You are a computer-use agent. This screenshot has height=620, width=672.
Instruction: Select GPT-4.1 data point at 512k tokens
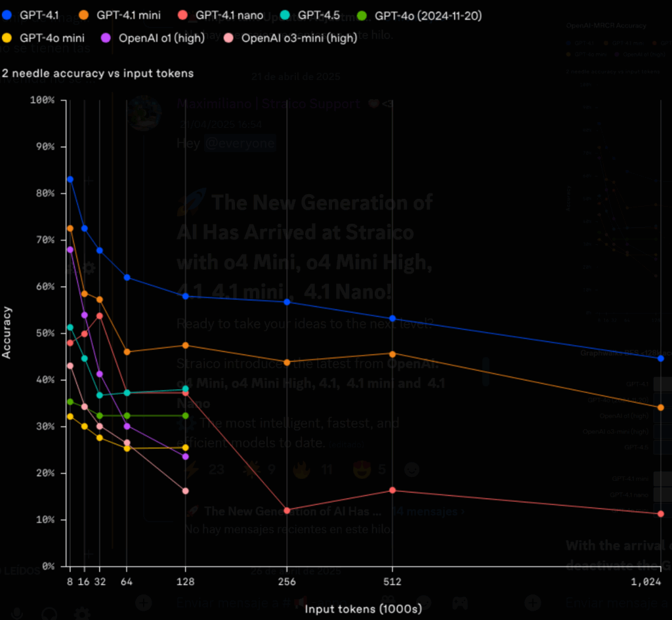coord(392,318)
